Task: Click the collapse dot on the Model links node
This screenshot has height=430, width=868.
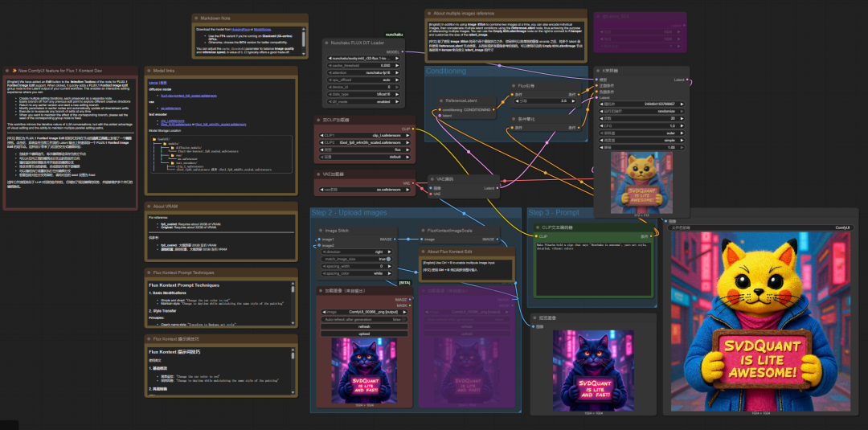Action: click(149, 70)
